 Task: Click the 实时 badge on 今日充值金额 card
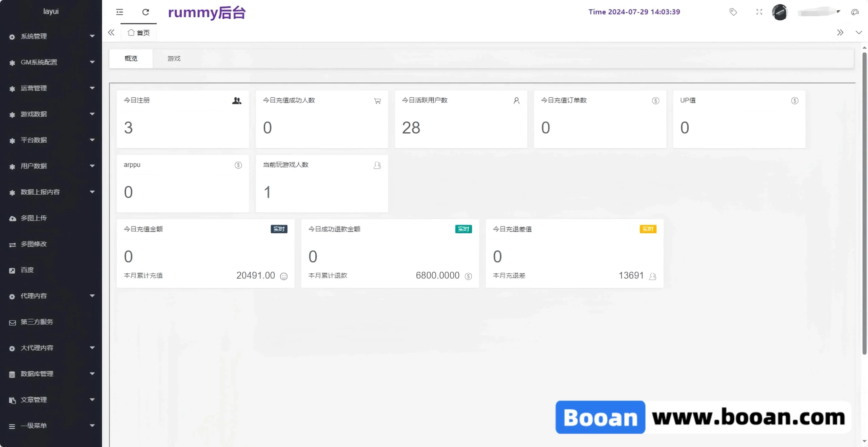[x=279, y=229]
